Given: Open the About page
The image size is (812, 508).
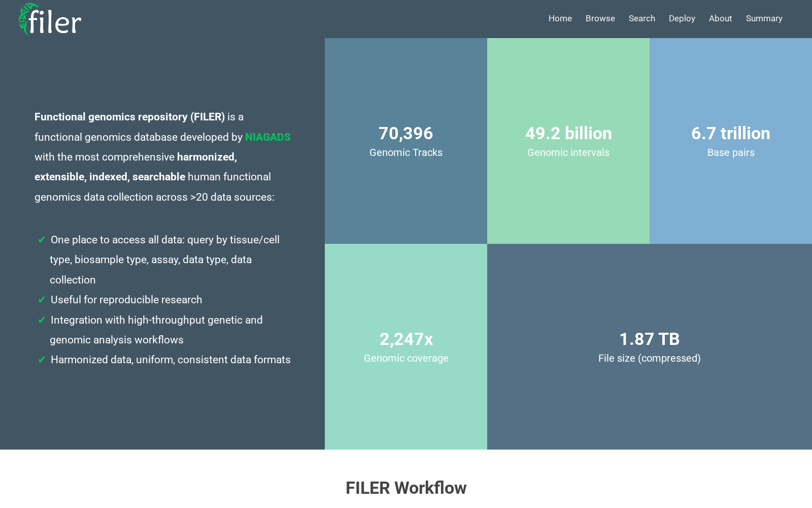Looking at the screenshot, I should click(721, 18).
